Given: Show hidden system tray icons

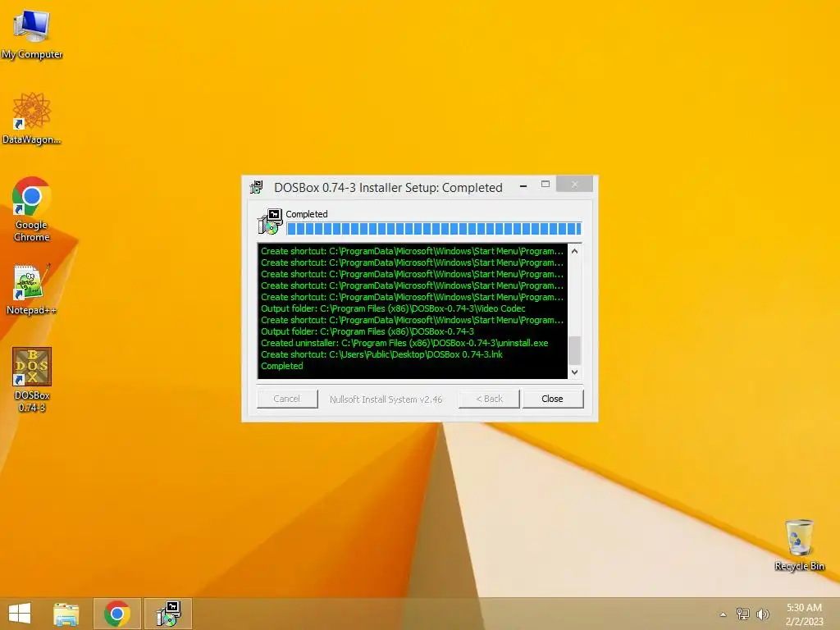Looking at the screenshot, I should coord(723,614).
